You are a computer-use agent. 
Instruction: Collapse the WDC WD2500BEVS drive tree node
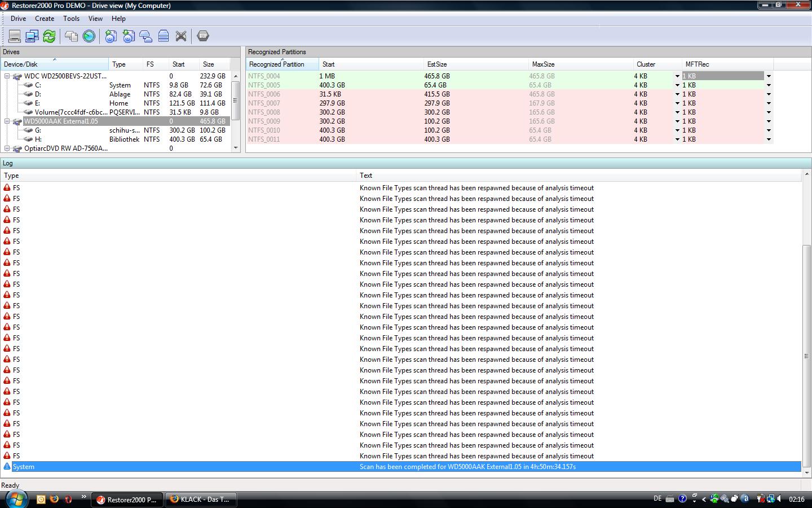click(x=7, y=76)
